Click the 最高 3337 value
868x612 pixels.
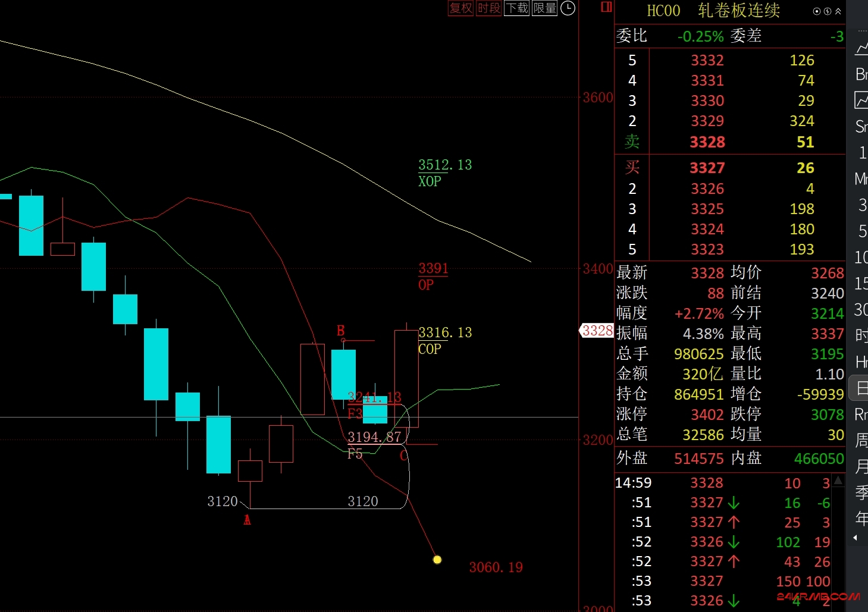pyautogui.click(x=828, y=334)
